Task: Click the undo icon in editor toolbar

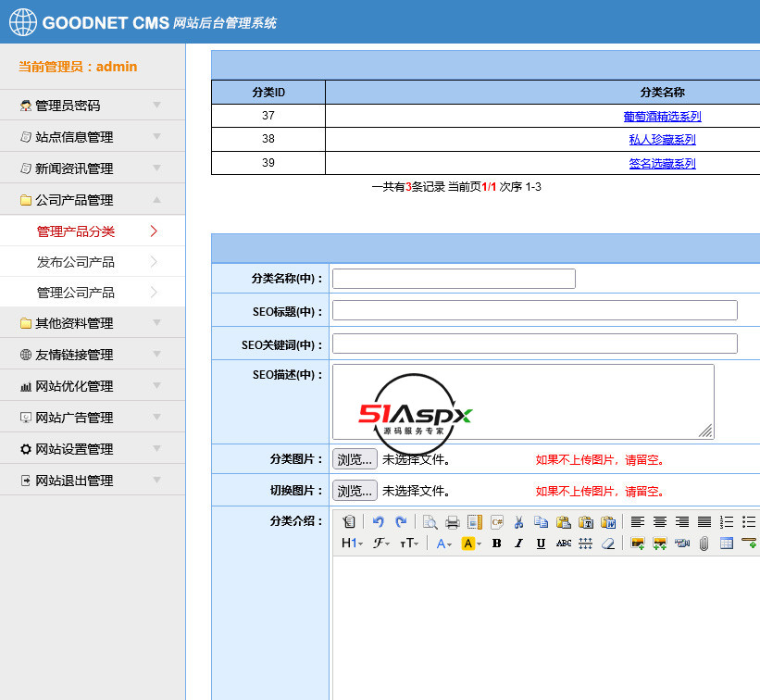Action: point(378,522)
